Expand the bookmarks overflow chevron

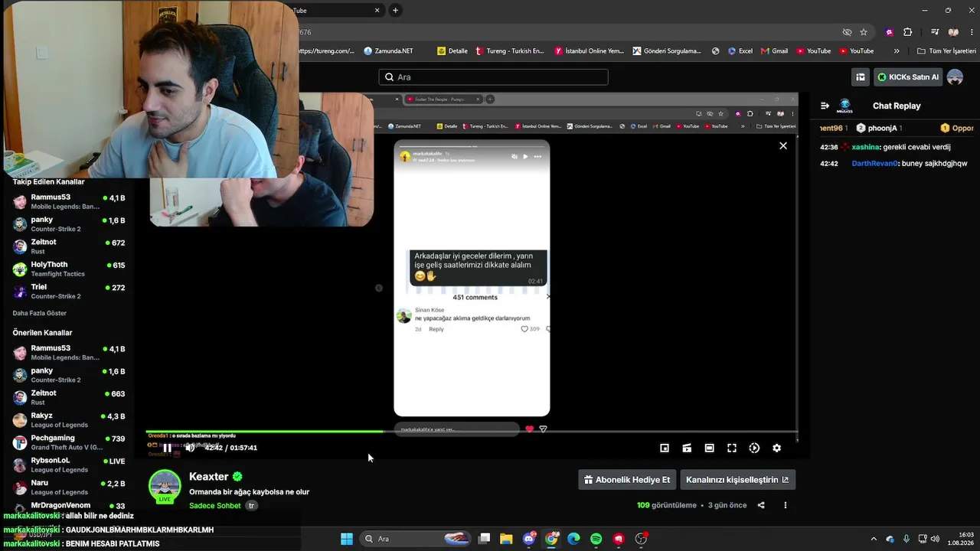(897, 51)
